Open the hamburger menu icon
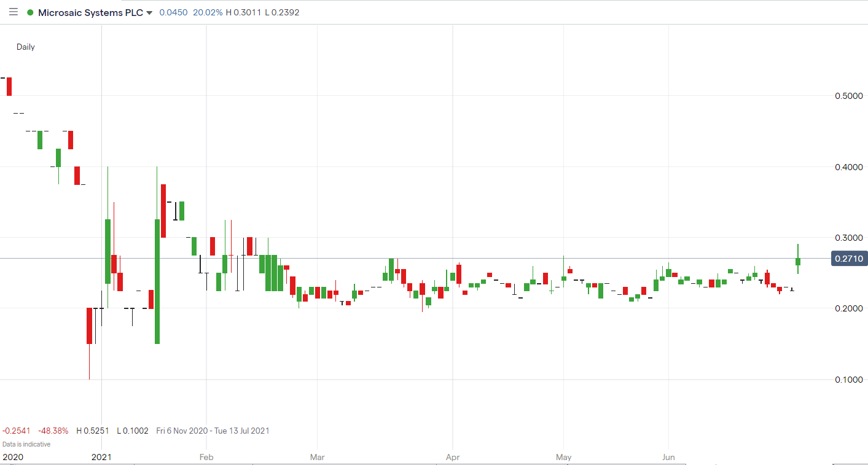The width and height of the screenshot is (868, 465). coord(14,12)
